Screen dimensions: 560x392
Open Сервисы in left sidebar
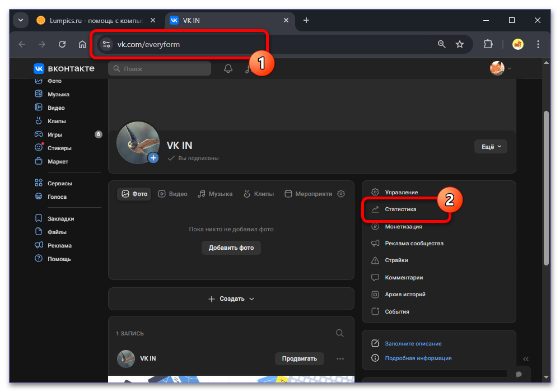point(54,183)
